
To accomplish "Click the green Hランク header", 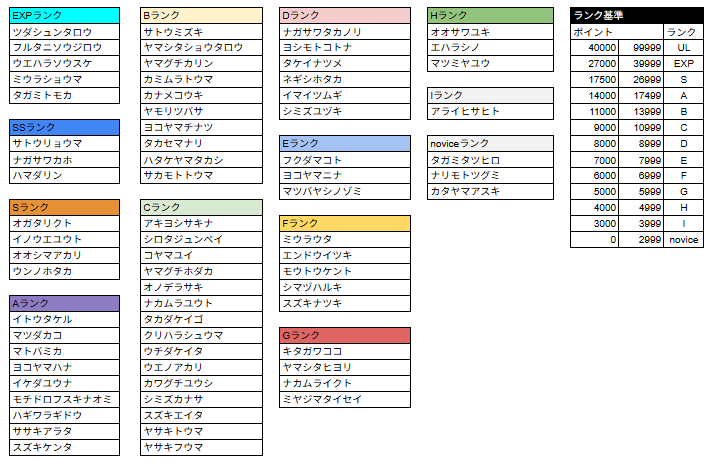I will (x=489, y=16).
